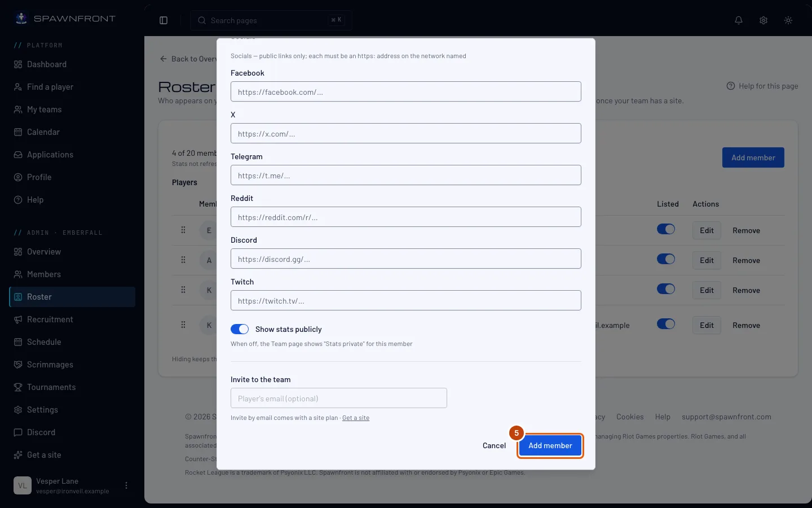
Task: Edit the roster member in row E
Action: 707,230
